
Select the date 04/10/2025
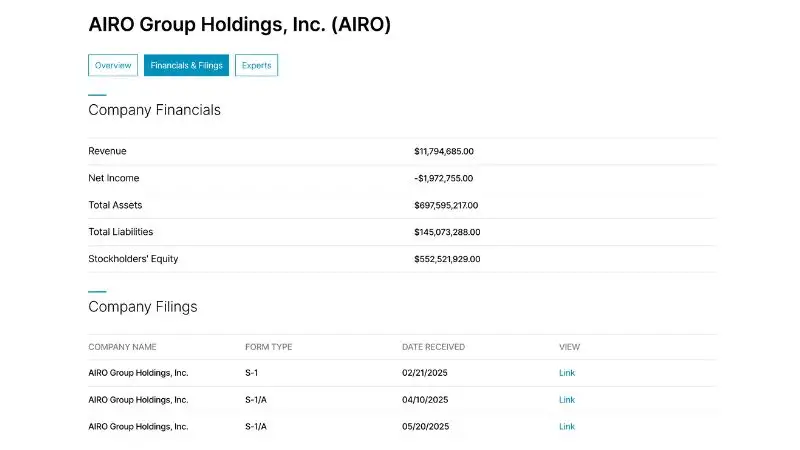[425, 400]
